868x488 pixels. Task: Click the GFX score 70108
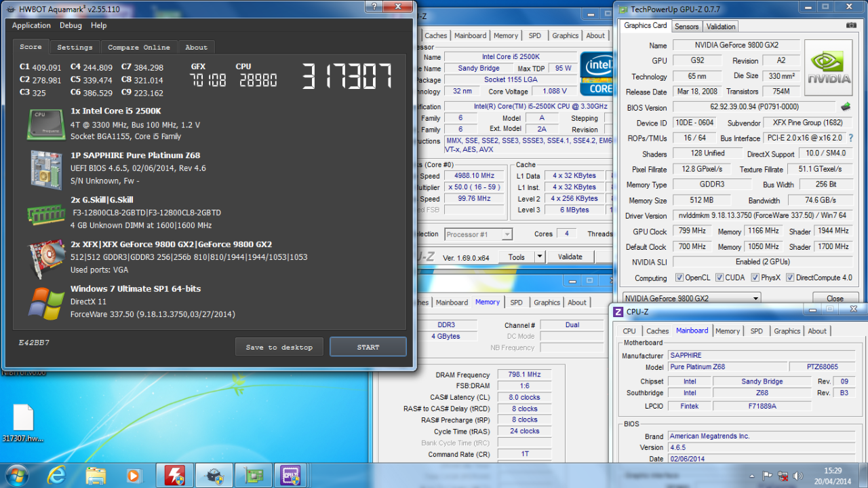click(x=208, y=80)
